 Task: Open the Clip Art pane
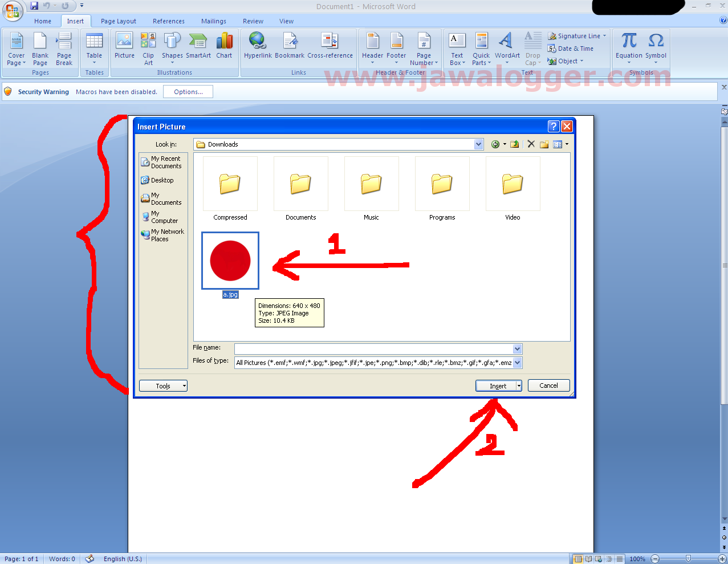point(148,48)
